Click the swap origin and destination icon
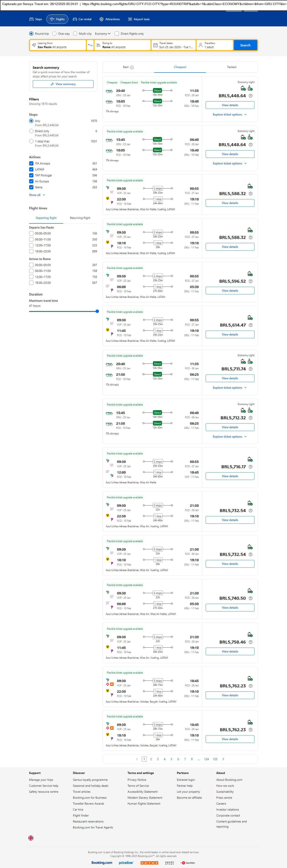The image size is (287, 868). [90, 45]
